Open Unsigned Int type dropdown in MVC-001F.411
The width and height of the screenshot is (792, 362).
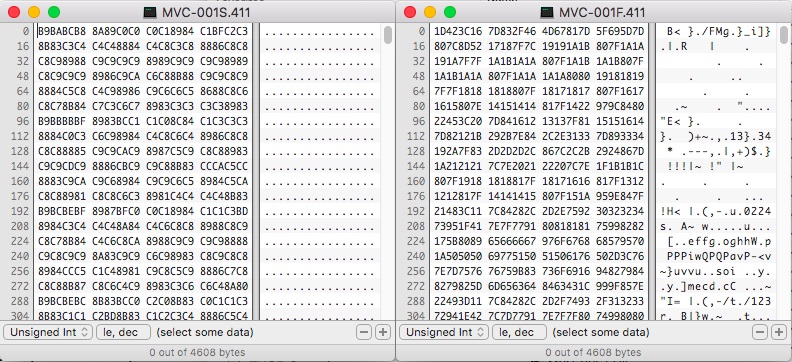click(x=444, y=332)
